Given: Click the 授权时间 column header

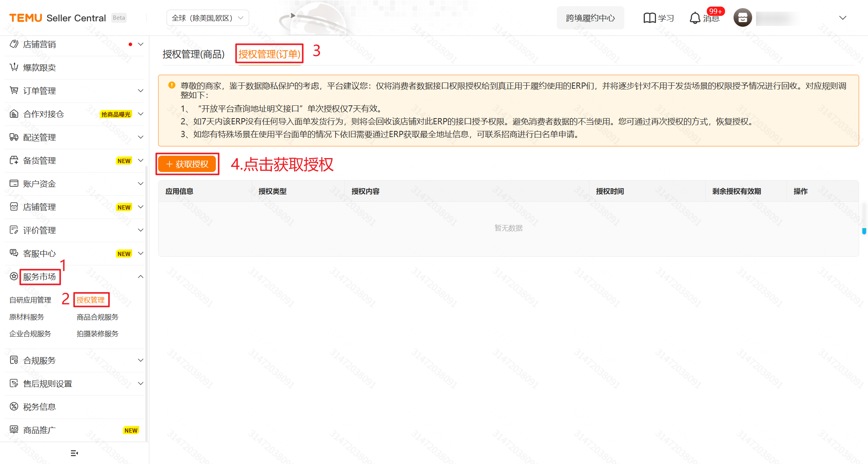Looking at the screenshot, I should click(610, 191).
